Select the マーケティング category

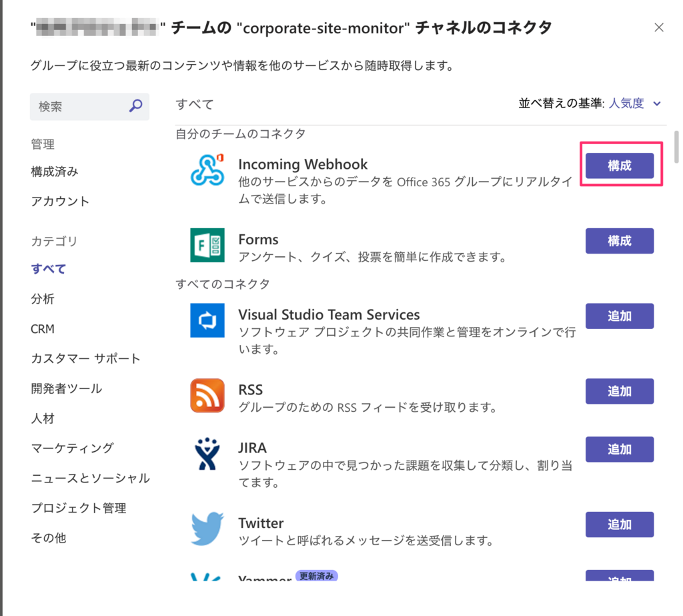click(x=72, y=448)
